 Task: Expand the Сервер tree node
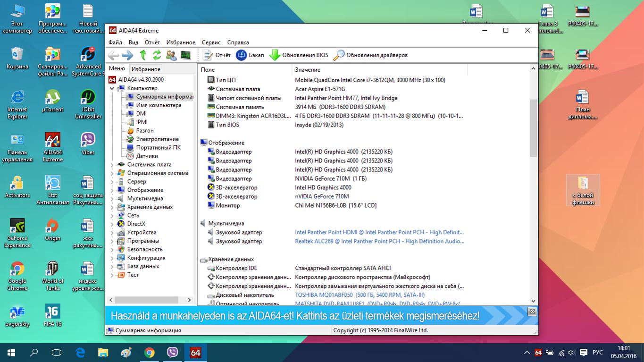point(112,182)
